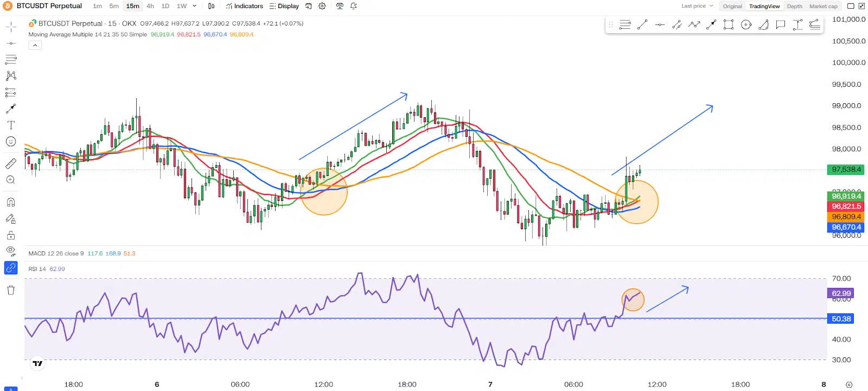The width and height of the screenshot is (868, 391).
Task: Click the trash icon to remove drawings
Action: point(11,290)
